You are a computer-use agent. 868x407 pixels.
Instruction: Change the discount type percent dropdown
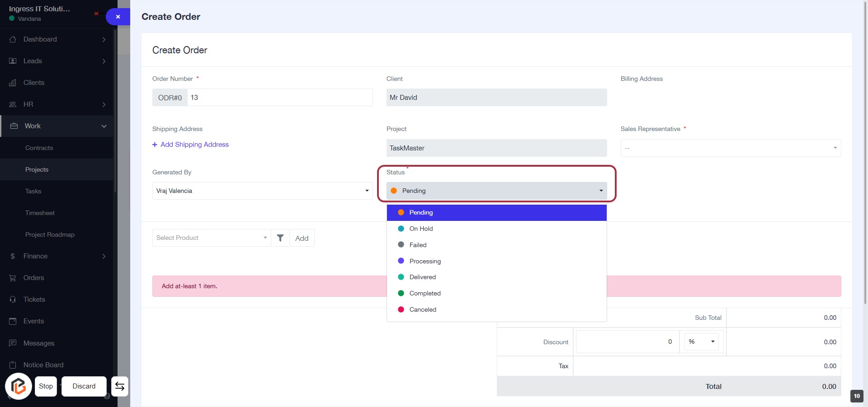[x=701, y=342]
